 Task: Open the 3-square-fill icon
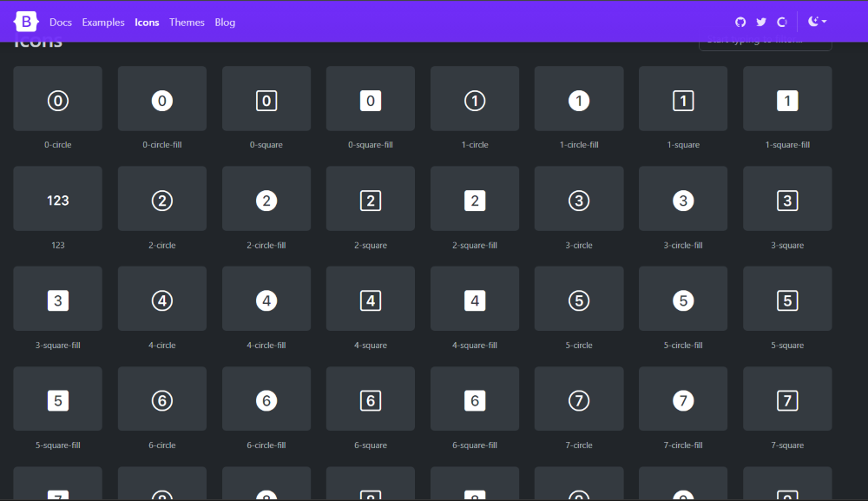click(57, 299)
